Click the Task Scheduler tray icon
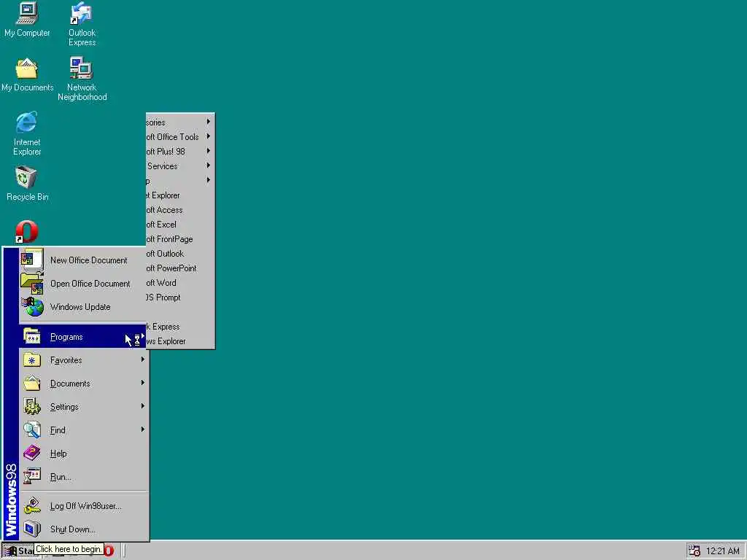 (x=694, y=551)
